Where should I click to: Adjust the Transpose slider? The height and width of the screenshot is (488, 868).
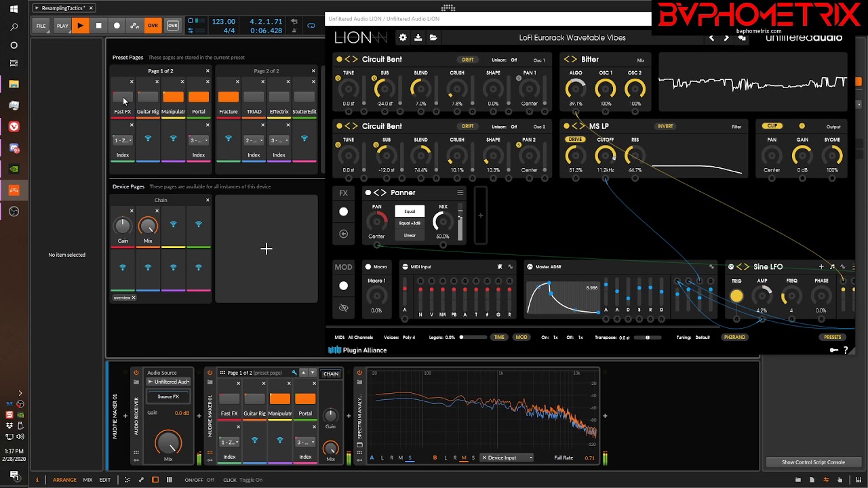click(648, 337)
